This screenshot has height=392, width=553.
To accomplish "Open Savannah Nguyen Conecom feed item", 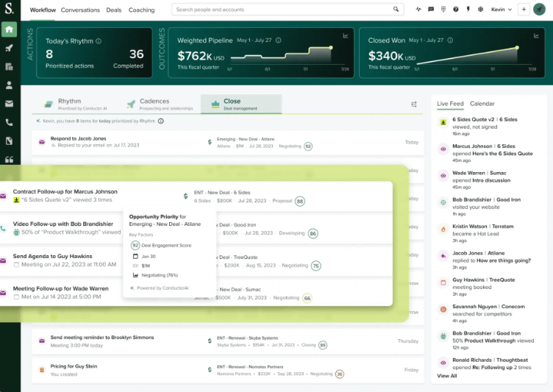I will pos(488,313).
